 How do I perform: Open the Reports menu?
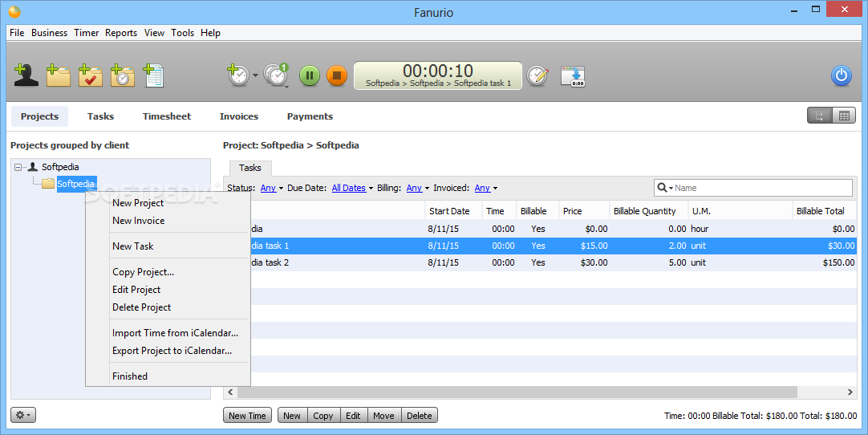(121, 33)
